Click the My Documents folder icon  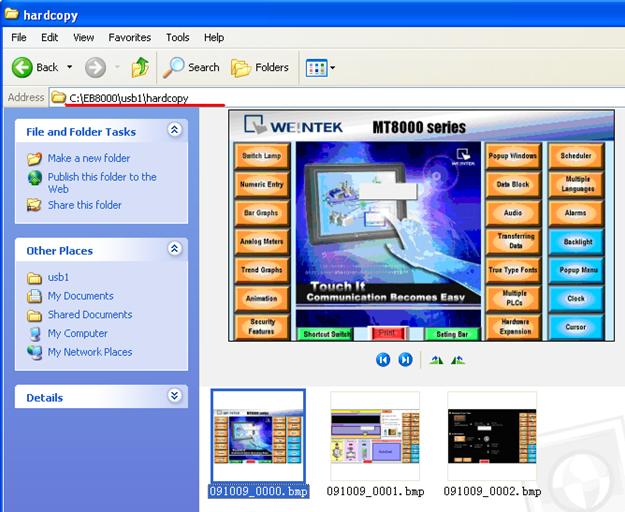click(34, 296)
